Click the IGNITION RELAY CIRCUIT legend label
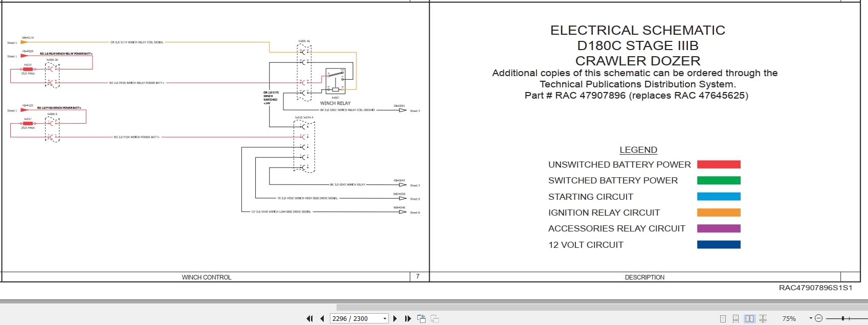Viewport: 868px width, 325px height. (x=604, y=213)
